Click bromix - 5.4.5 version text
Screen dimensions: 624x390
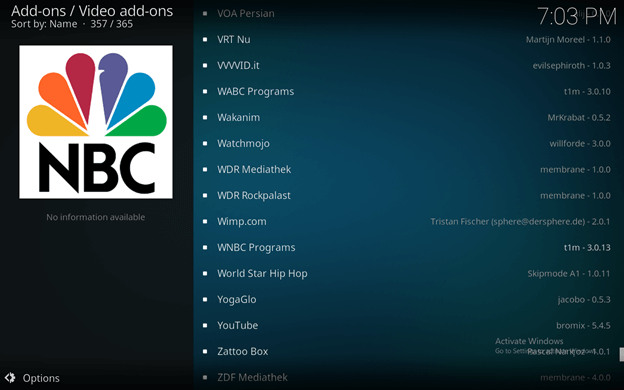click(583, 326)
